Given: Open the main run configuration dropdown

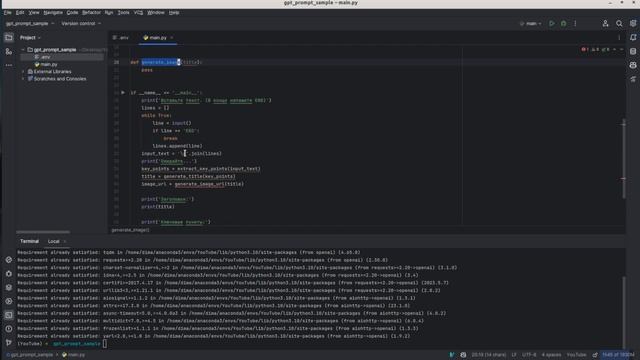Looking at the screenshot, I should 531,24.
